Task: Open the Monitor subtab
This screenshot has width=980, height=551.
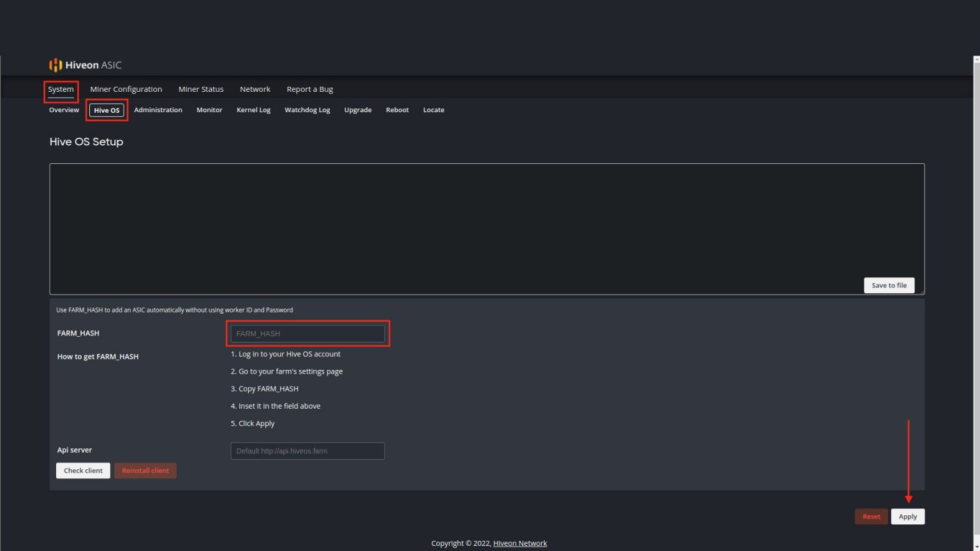Action: pos(209,110)
